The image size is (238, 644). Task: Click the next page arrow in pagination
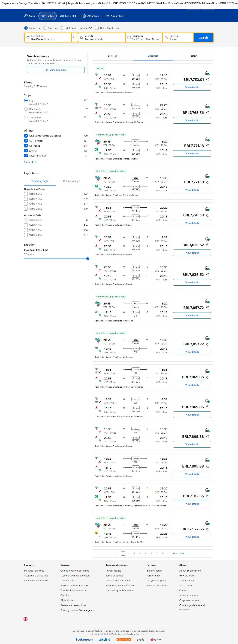(189, 553)
